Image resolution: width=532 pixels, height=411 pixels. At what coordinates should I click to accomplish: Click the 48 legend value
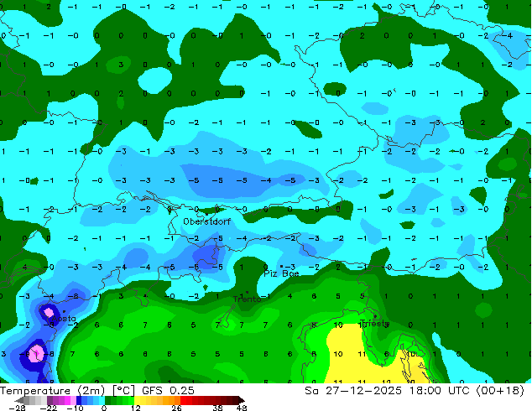242,408
